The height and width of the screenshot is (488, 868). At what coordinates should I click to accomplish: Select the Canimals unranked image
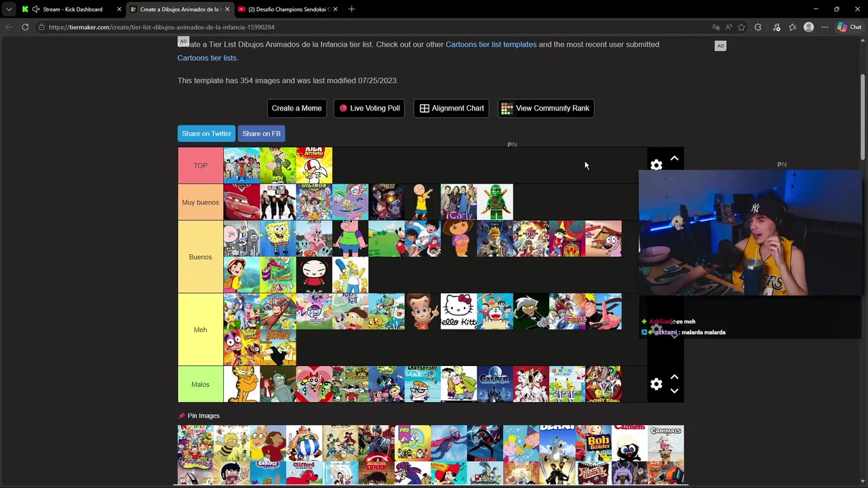pos(665,443)
